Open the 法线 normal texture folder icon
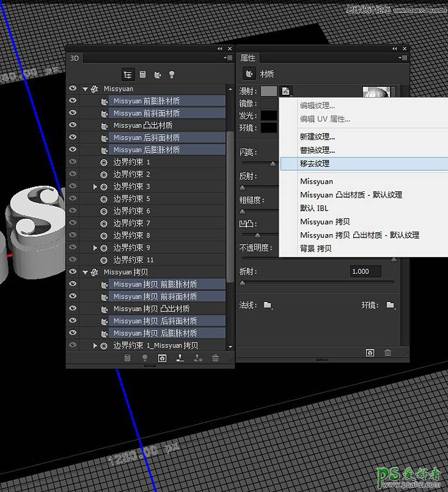The width and height of the screenshot is (448, 492). click(268, 305)
